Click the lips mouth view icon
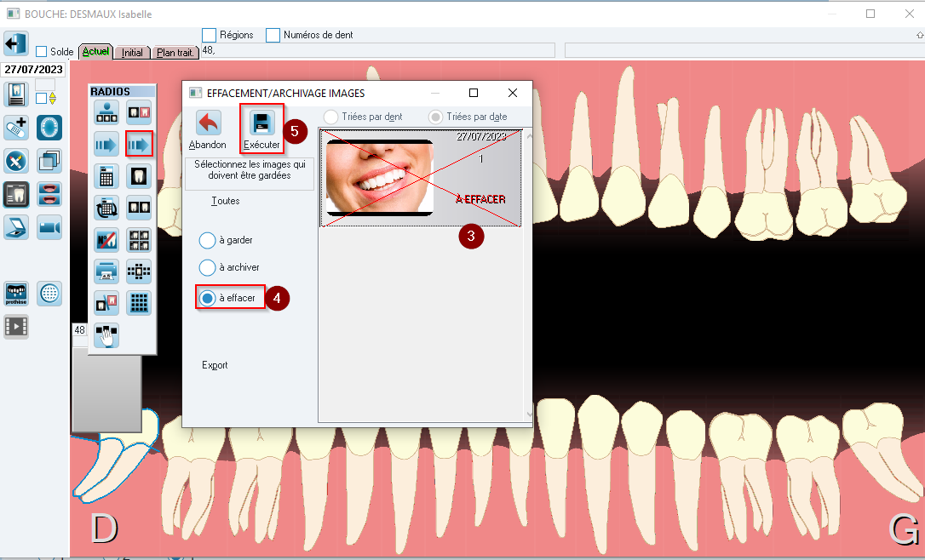The image size is (925, 560). (x=49, y=195)
